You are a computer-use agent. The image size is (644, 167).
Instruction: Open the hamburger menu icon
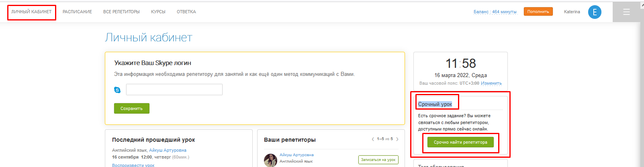point(626,12)
